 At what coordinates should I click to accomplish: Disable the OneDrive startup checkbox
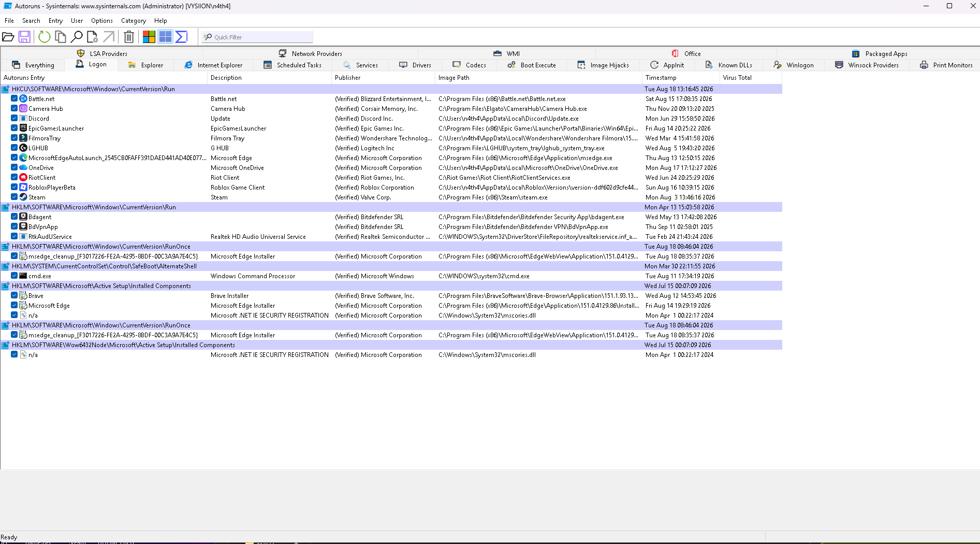tap(14, 167)
